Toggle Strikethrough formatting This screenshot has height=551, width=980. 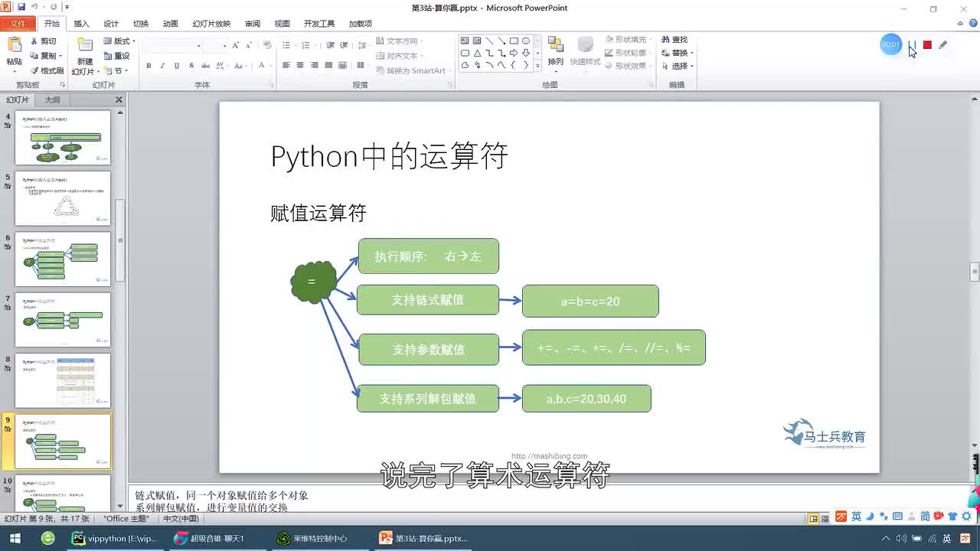point(204,66)
